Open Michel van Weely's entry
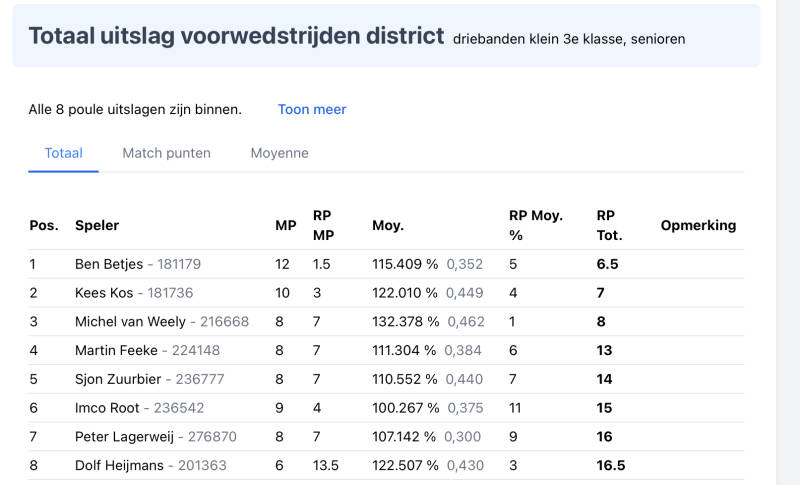800x485 pixels. 130,321
